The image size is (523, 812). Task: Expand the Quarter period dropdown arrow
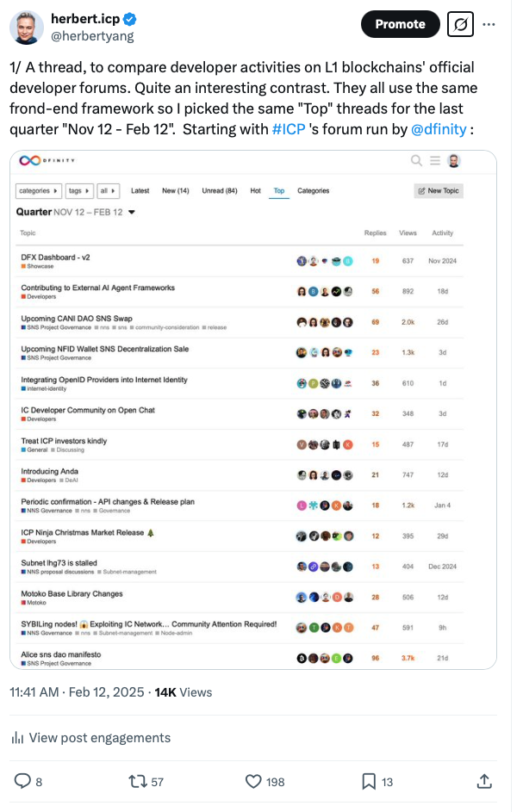(132, 212)
